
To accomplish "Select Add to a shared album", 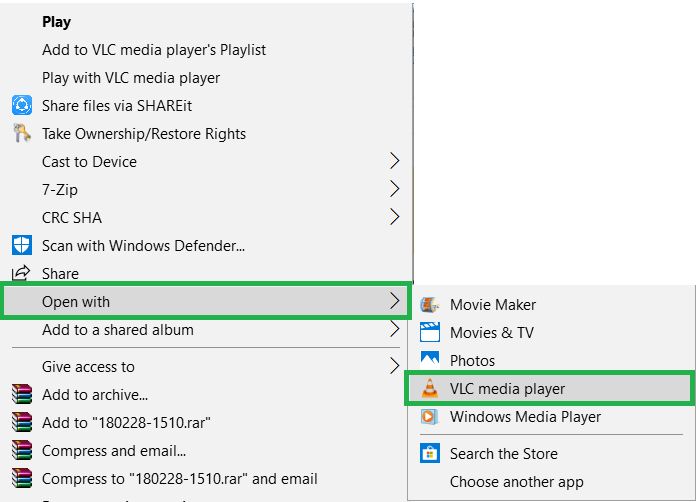I will coord(118,330).
